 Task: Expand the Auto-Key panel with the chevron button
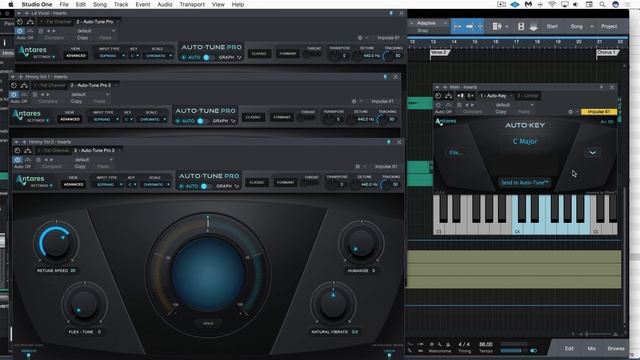593,152
